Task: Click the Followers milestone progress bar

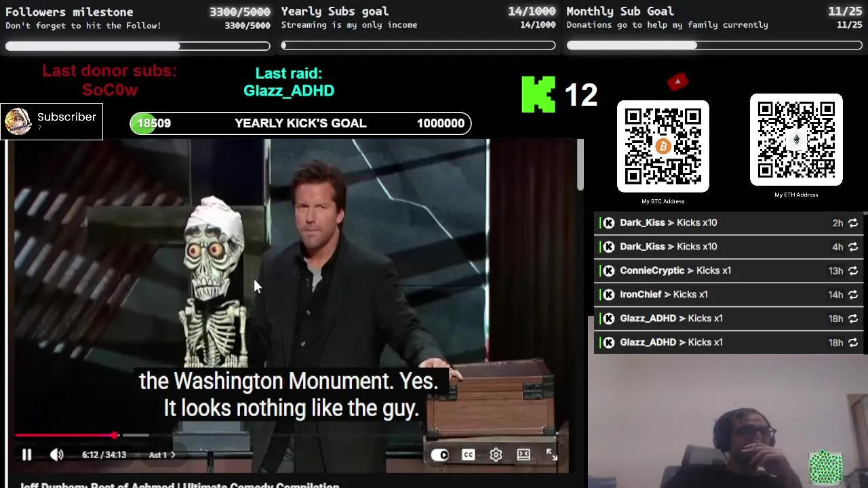Action: pyautogui.click(x=138, y=46)
